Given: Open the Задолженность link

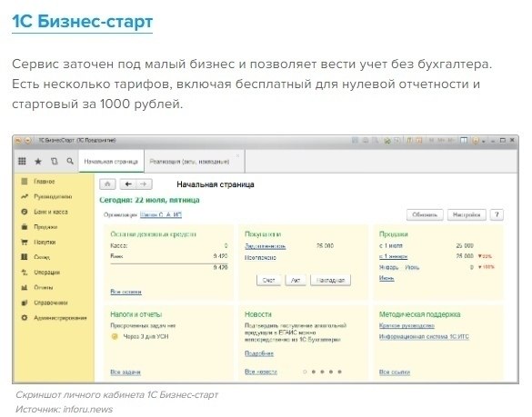Looking at the screenshot, I should click(x=266, y=246).
